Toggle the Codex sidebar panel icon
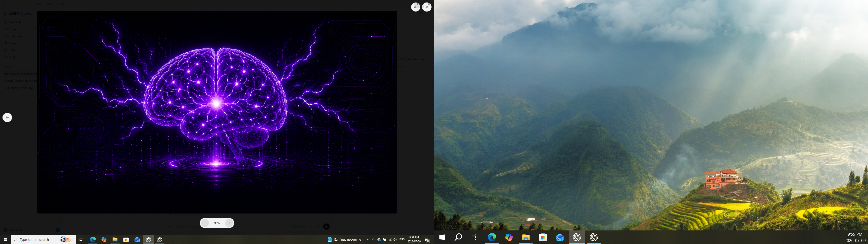The height and width of the screenshot is (244, 868). click(x=4, y=4)
